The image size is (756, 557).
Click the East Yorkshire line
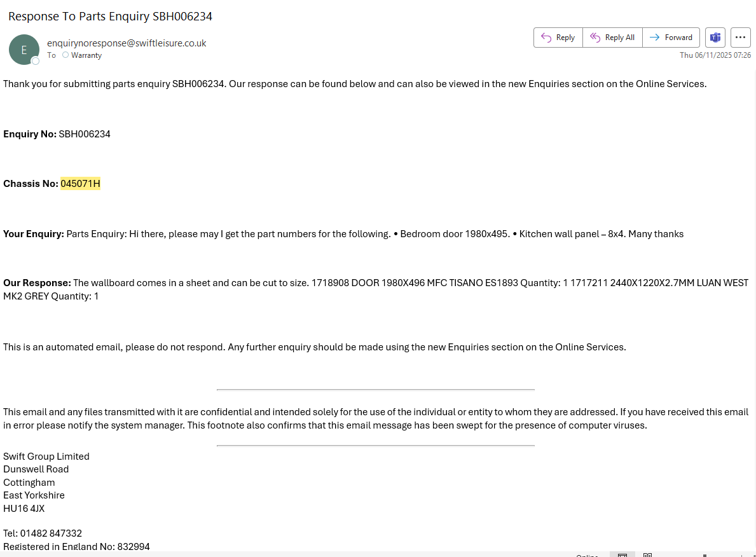[34, 495]
